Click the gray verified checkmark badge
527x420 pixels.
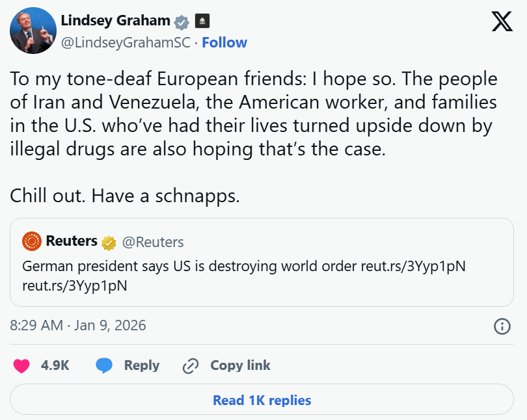tap(182, 21)
